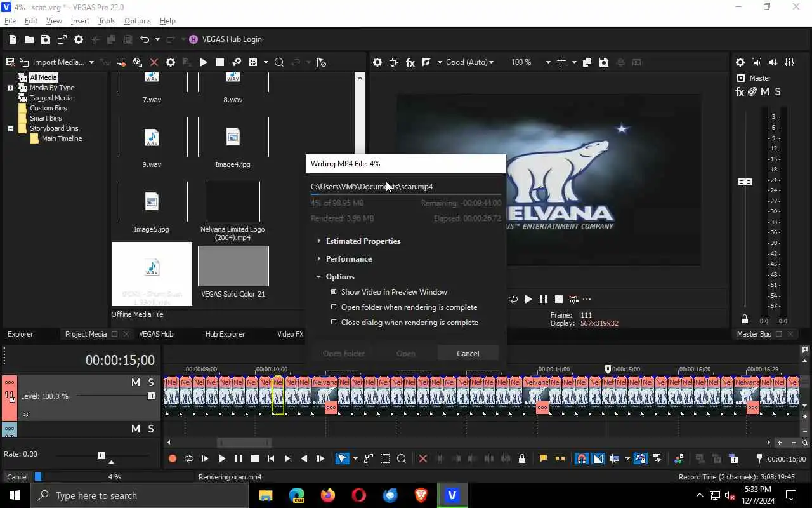Click the Render As export icon

[x=62, y=39]
